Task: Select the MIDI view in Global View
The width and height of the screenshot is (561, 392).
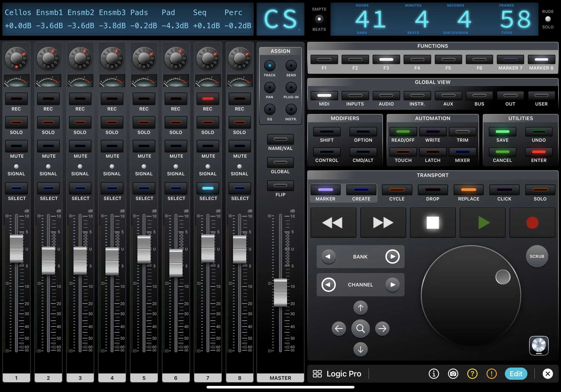Action: pyautogui.click(x=324, y=96)
